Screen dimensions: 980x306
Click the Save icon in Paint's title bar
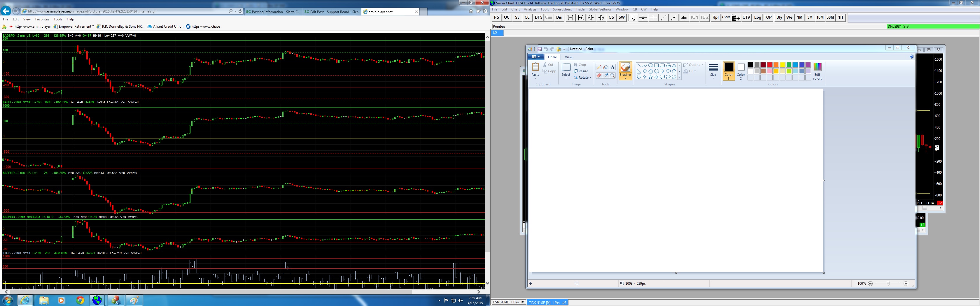[x=540, y=49]
